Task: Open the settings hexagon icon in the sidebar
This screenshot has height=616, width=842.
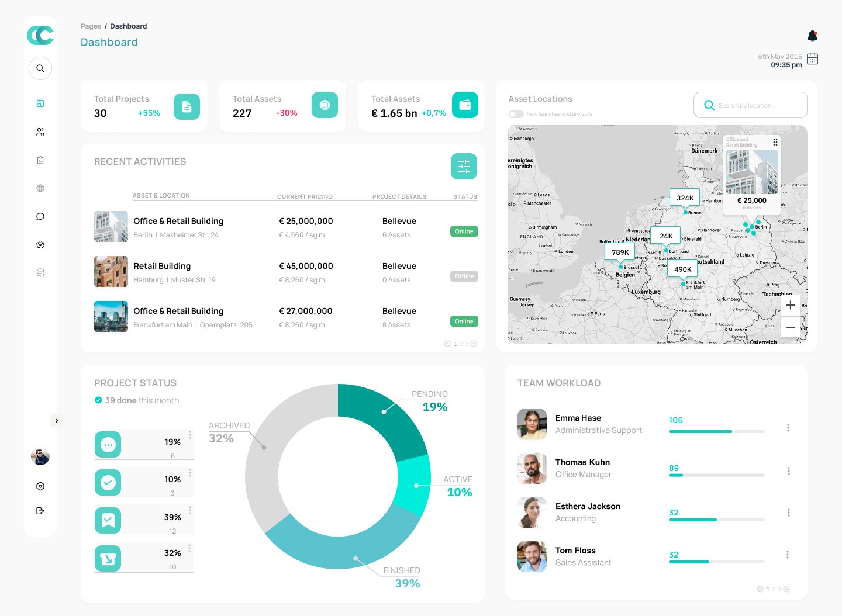Action: [x=40, y=486]
